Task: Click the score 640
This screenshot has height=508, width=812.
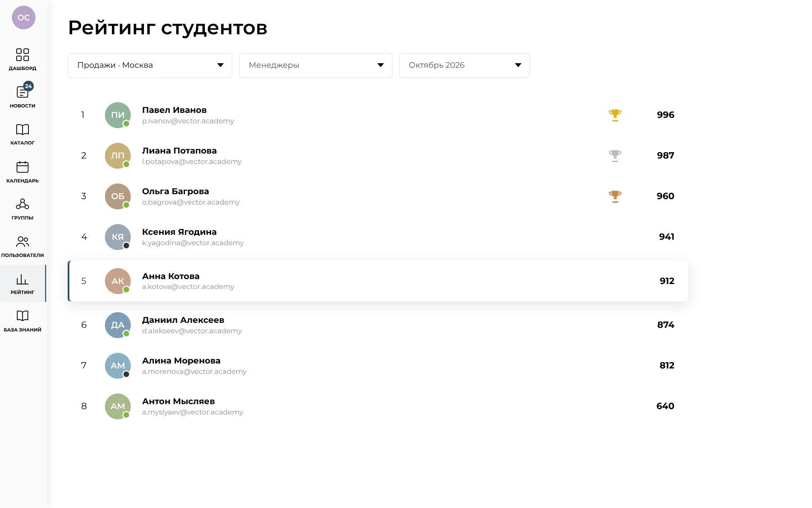Action: coord(665,406)
